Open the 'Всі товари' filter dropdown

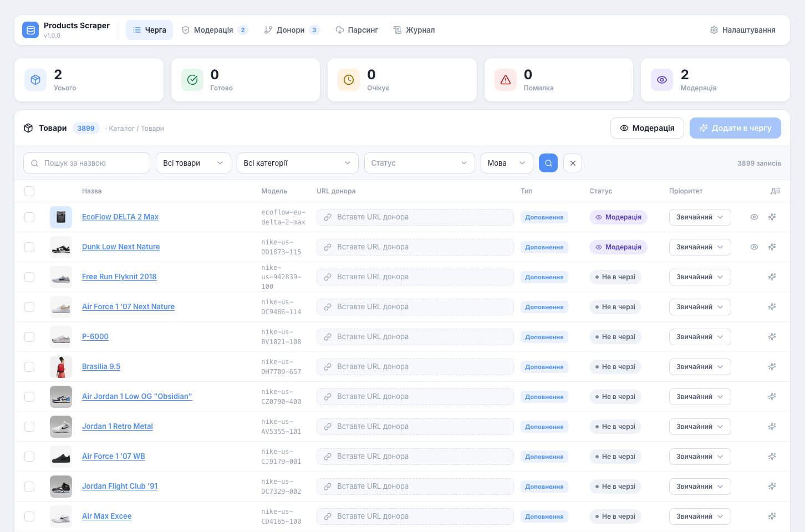point(193,163)
